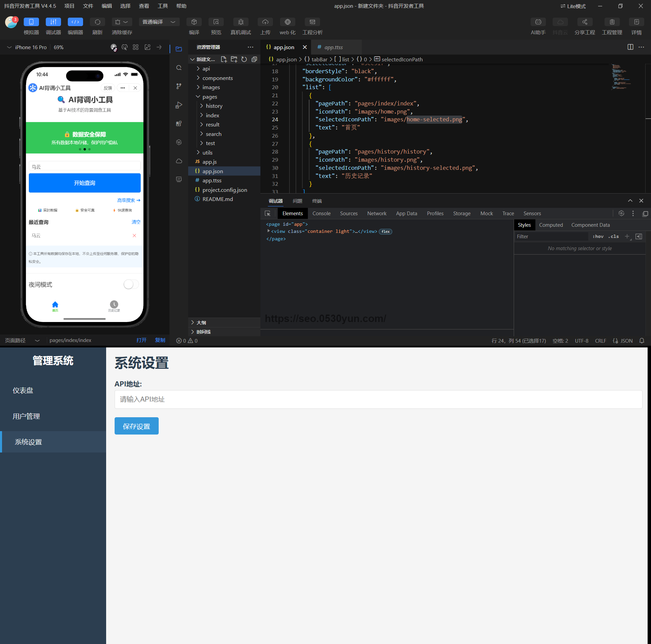Toggle the 模拟器 simulator panel button

point(31,22)
